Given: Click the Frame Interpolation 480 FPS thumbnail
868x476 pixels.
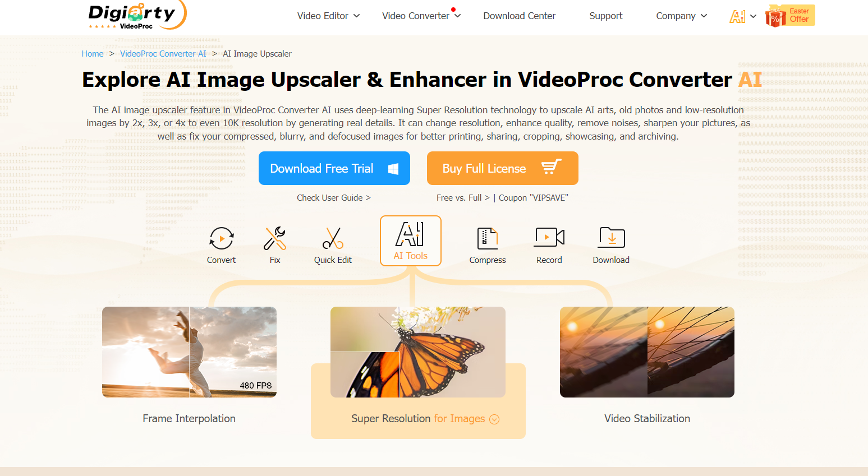Looking at the screenshot, I should click(189, 352).
